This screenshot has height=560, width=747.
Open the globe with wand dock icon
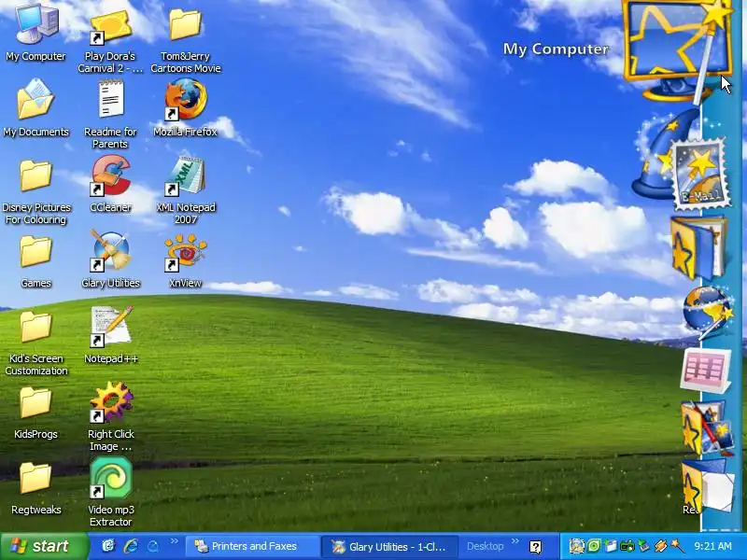tap(707, 312)
